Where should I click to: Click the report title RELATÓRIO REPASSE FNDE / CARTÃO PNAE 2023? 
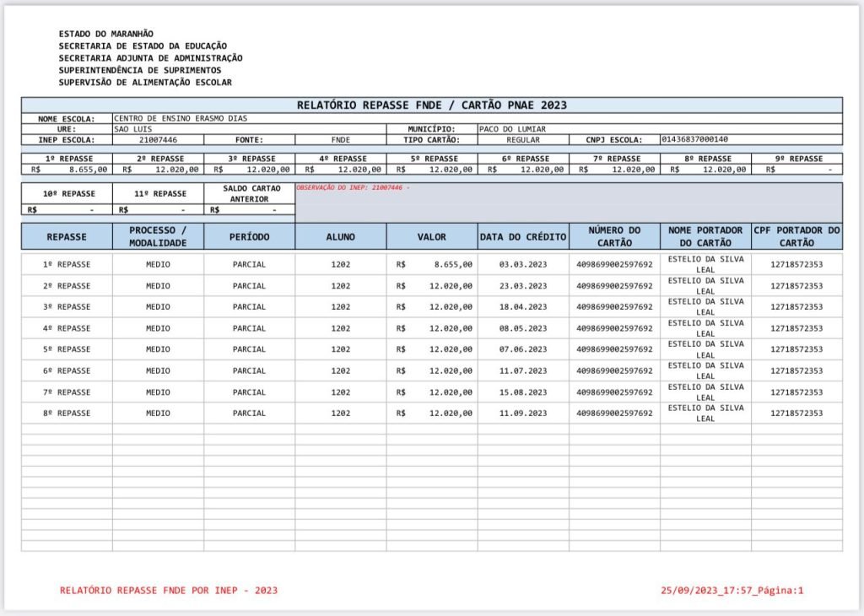pos(431,105)
